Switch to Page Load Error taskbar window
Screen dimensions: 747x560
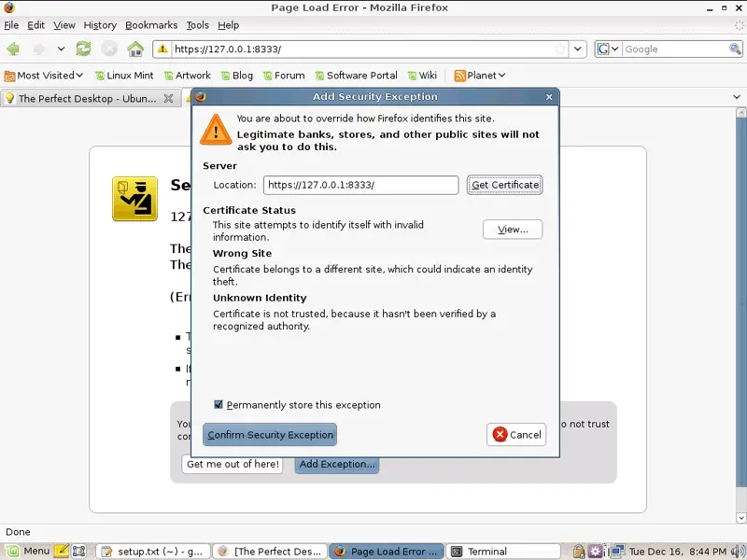tap(387, 552)
